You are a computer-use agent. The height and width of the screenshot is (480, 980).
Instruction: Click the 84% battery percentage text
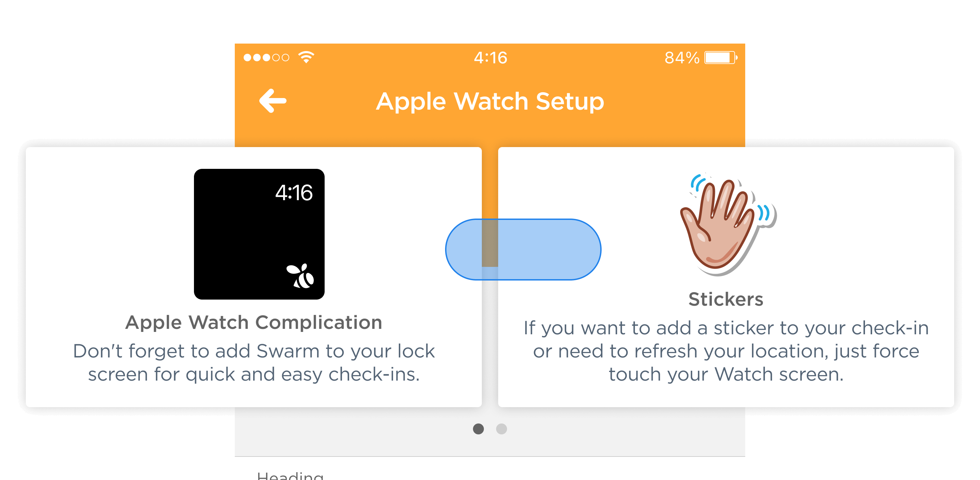(682, 58)
